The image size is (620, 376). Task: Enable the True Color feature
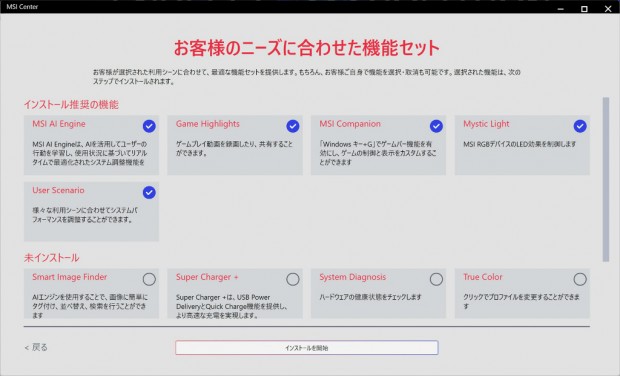pyautogui.click(x=580, y=280)
